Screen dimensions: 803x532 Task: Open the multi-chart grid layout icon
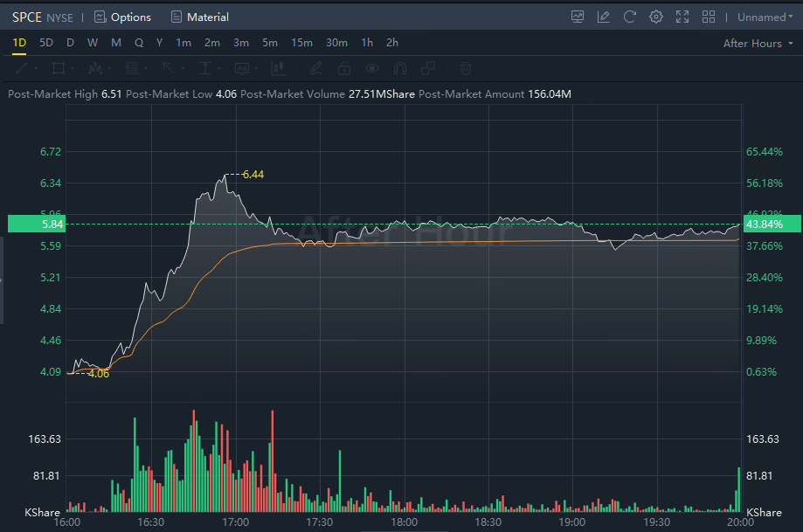[x=709, y=17]
